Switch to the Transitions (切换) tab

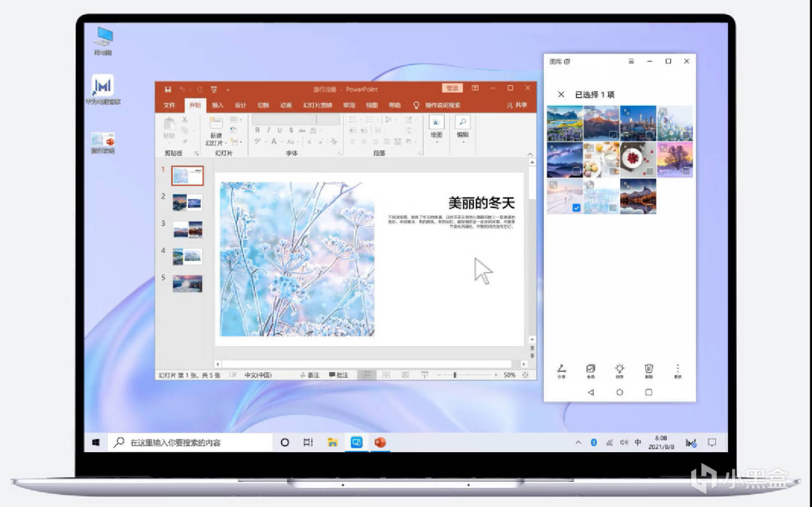click(x=263, y=105)
